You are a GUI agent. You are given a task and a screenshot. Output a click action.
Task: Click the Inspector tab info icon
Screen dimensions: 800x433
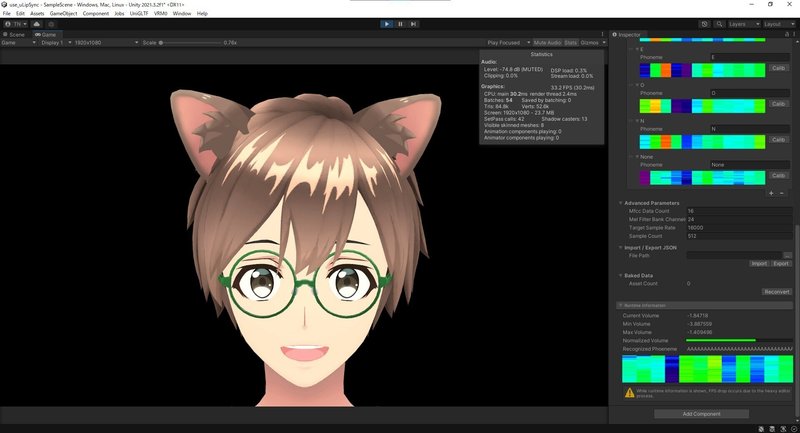(614, 35)
